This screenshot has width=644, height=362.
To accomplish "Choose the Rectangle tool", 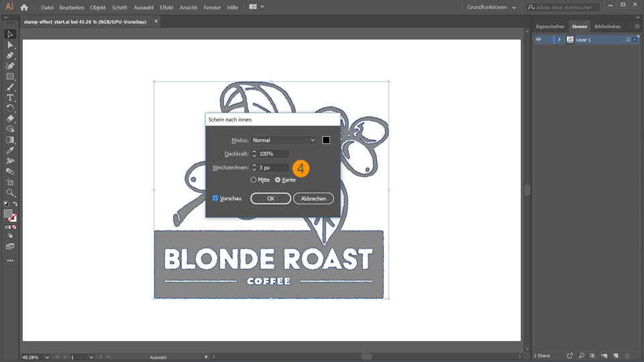I will click(x=10, y=76).
